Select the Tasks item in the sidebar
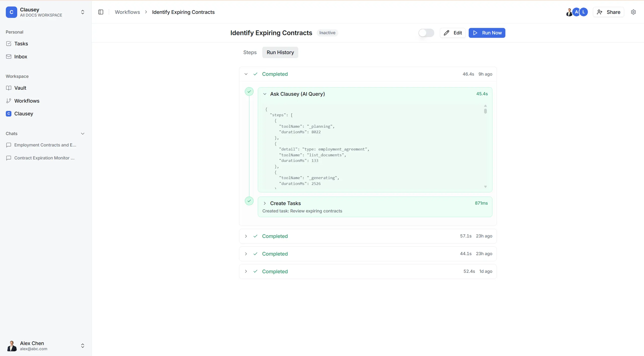The height and width of the screenshot is (356, 644). click(21, 43)
